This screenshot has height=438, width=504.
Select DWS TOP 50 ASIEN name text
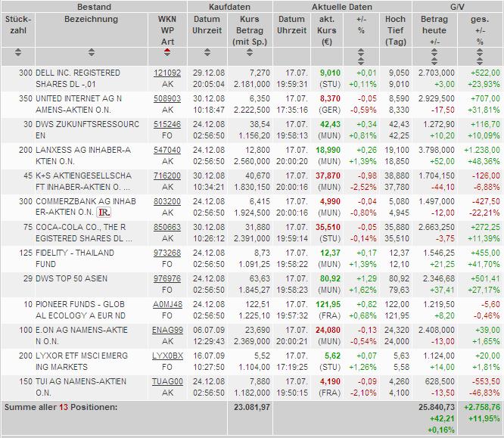point(71,278)
